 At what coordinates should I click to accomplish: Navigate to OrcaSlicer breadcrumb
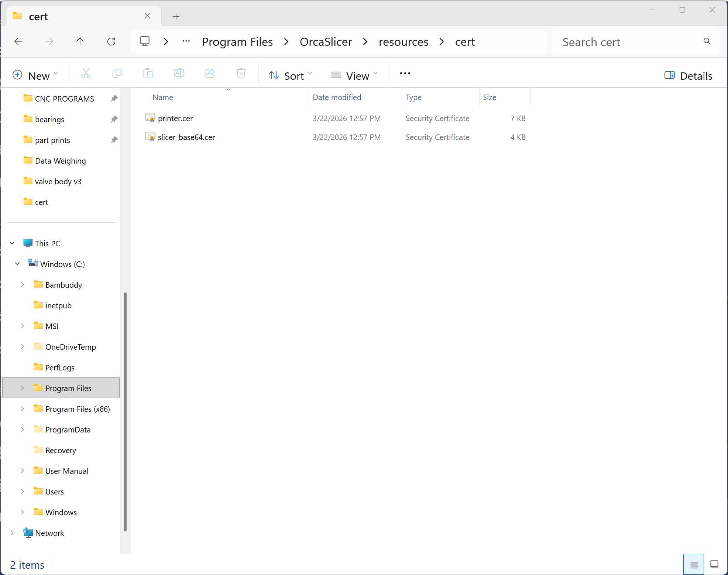[326, 42]
